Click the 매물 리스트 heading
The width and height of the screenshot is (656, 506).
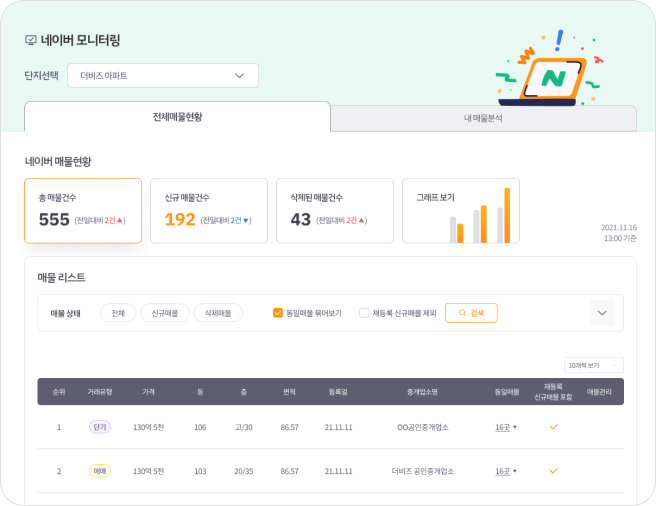pos(61,277)
